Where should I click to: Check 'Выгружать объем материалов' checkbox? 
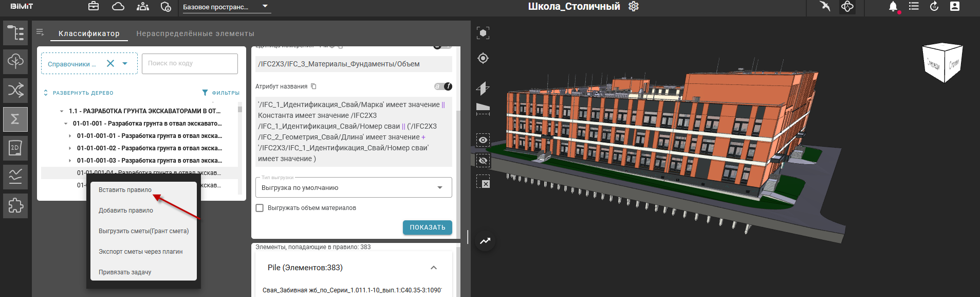click(260, 208)
